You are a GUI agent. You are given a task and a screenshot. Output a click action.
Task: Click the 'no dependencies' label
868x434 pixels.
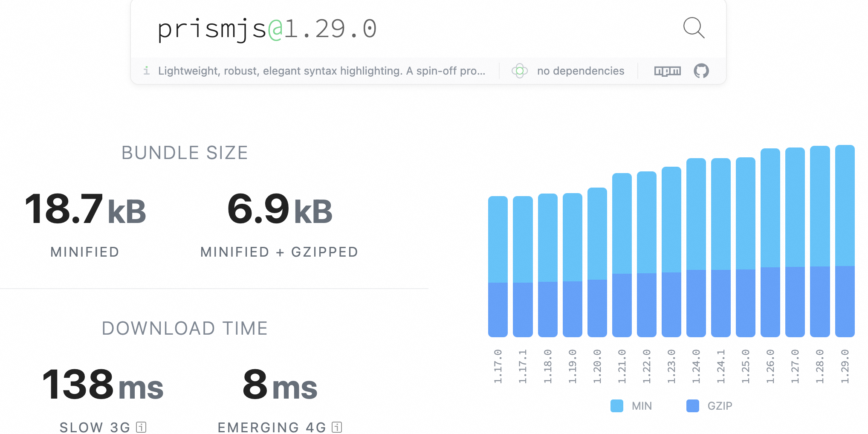tap(581, 71)
